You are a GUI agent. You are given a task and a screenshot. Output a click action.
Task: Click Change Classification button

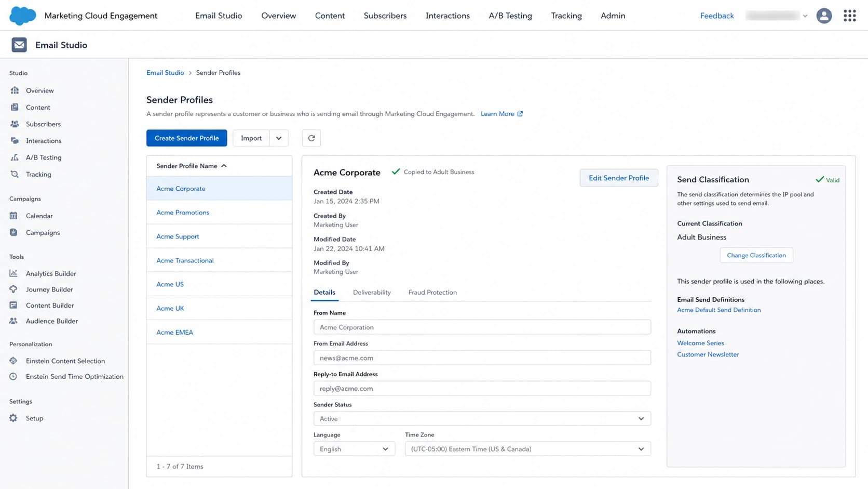click(756, 255)
